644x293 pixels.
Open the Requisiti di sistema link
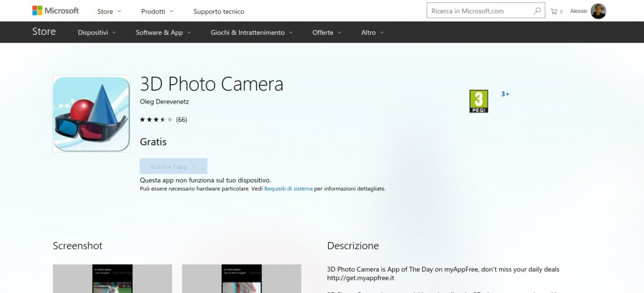point(288,189)
